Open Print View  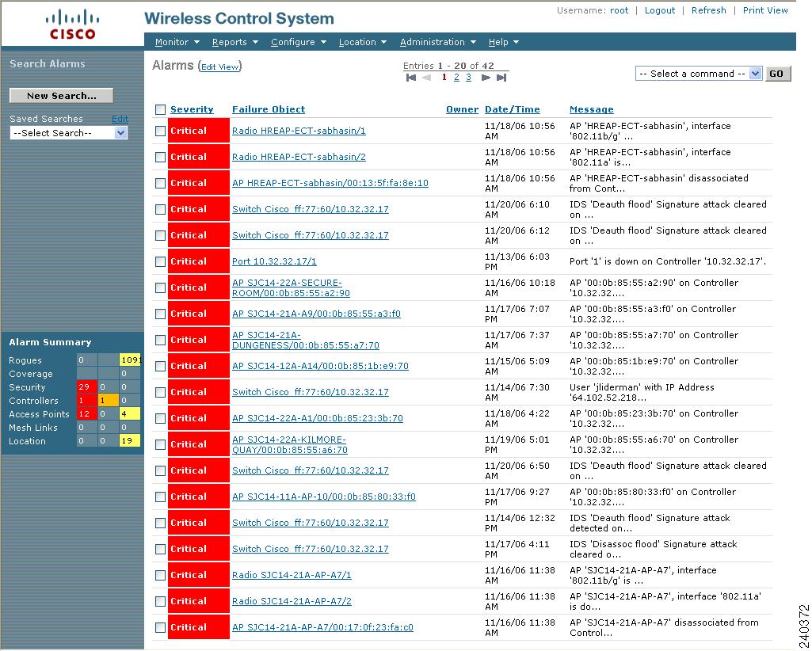[x=765, y=10]
